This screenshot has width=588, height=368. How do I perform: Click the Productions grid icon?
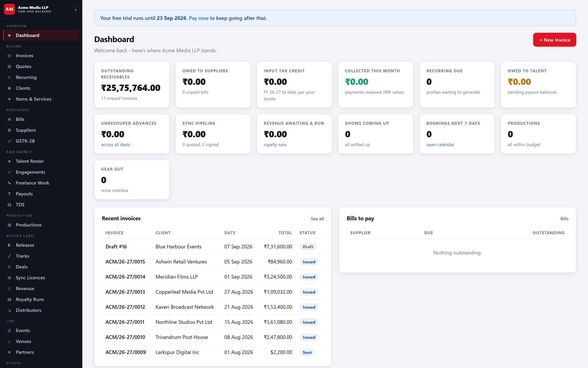[10, 225]
